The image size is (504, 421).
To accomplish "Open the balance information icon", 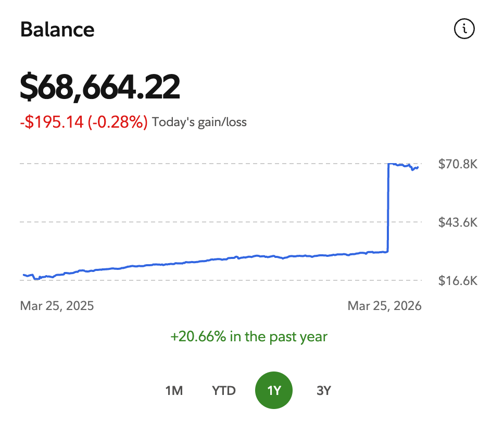I will tap(464, 29).
